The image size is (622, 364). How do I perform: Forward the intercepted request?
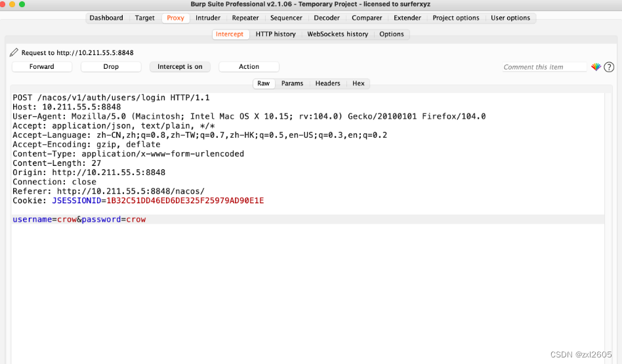coord(41,67)
